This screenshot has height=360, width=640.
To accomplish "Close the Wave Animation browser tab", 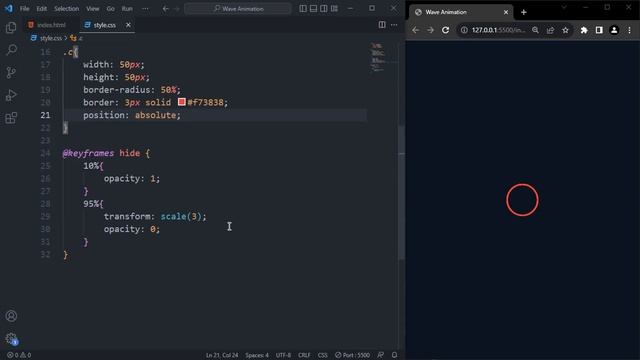I will point(506,12).
